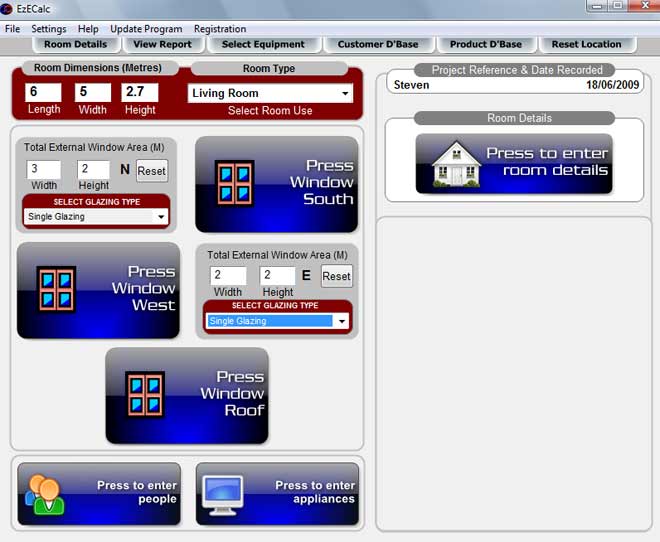Click the Reset Location button
Viewport: 660px width, 542px height.
click(x=586, y=44)
